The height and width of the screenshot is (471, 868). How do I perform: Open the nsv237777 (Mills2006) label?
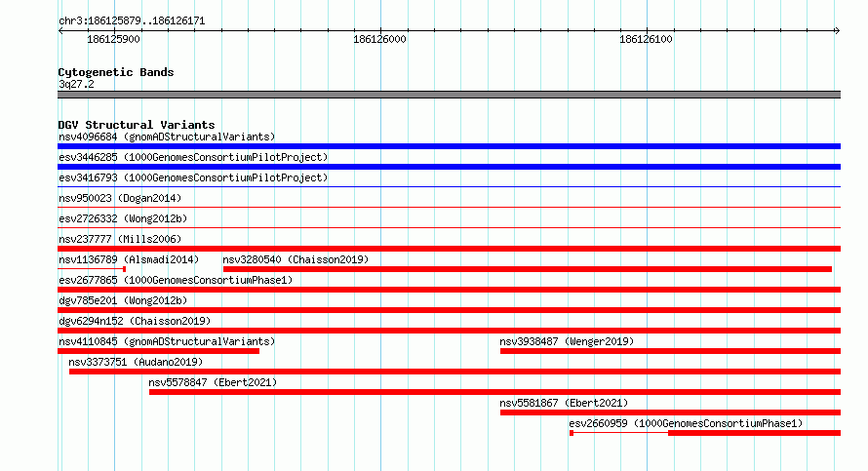tap(120, 239)
